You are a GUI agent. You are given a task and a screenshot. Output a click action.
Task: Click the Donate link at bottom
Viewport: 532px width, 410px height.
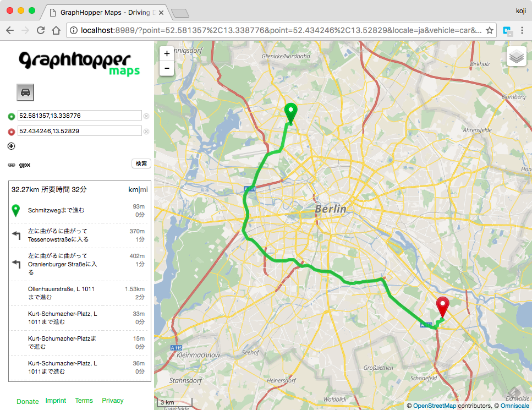(x=28, y=401)
